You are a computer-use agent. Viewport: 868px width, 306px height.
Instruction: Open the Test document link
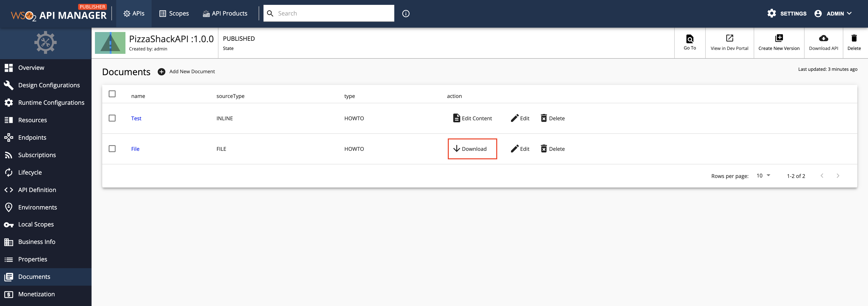coord(136,118)
